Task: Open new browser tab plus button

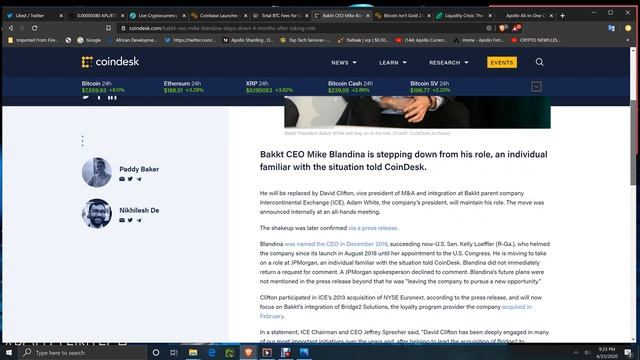Action: coord(562,16)
